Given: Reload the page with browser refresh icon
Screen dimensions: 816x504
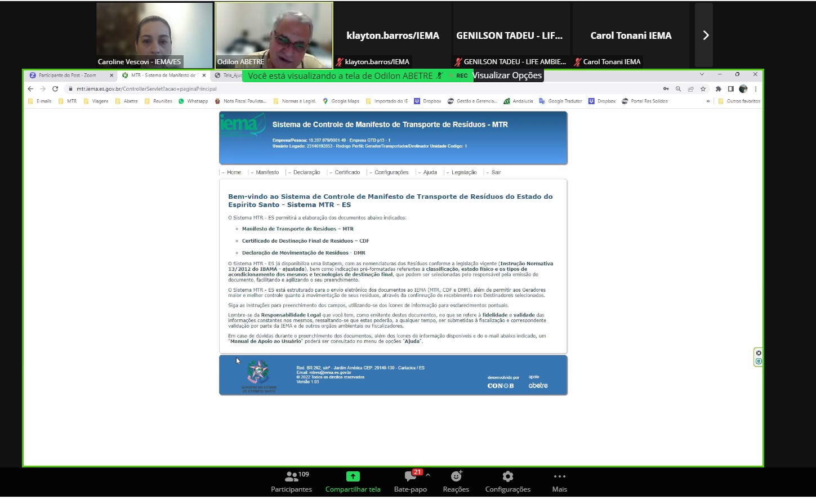Looking at the screenshot, I should [x=55, y=89].
